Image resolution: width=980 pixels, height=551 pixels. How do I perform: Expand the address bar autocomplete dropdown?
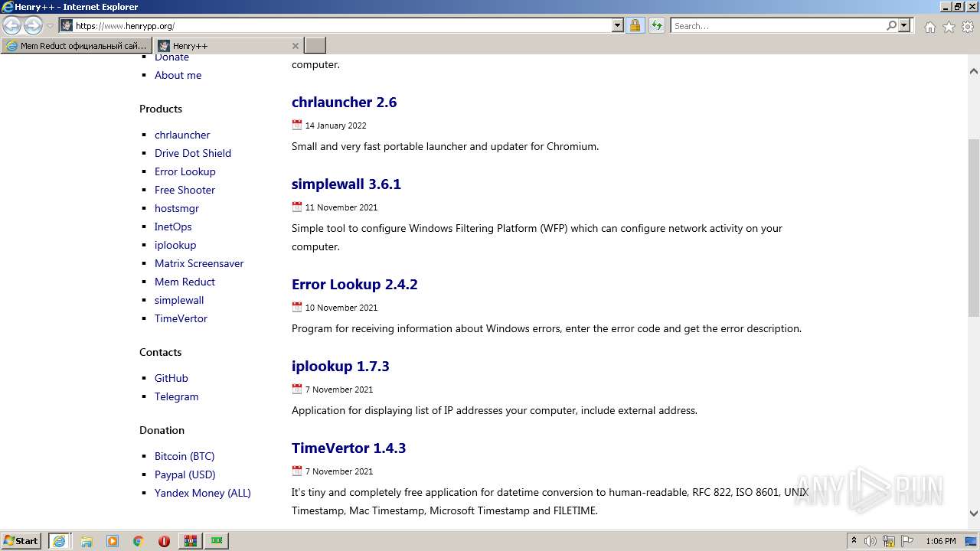click(x=618, y=26)
